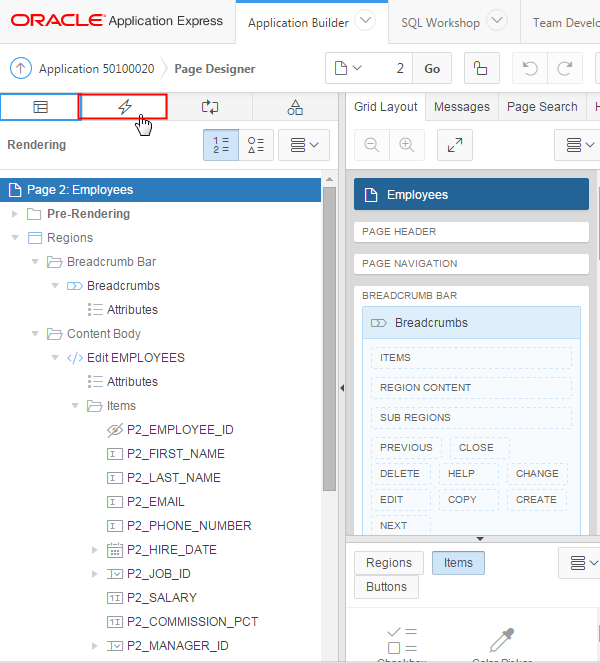Expand the P2_JOB_ID item arrow
The image size is (600, 663).
[x=95, y=574]
